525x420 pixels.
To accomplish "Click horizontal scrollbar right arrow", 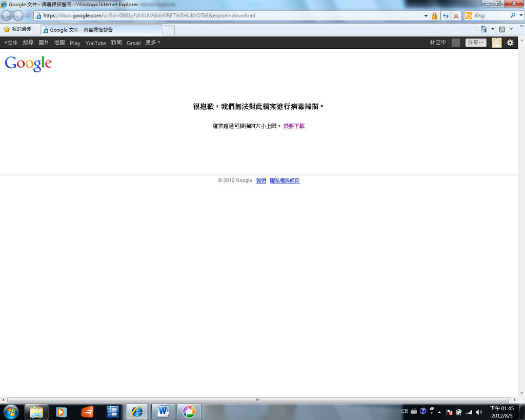I will pos(515,400).
